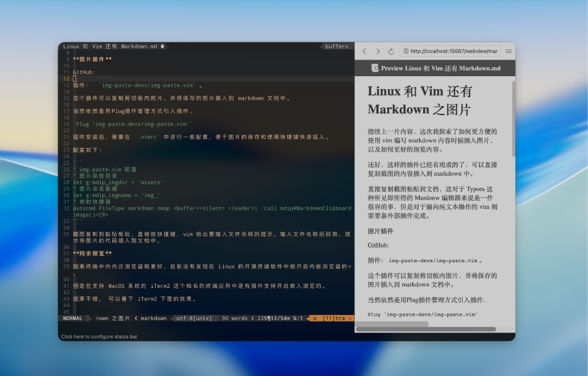Click the globe icon in the URL bar
Image resolution: width=588 pixels, height=376 pixels.
[406, 51]
